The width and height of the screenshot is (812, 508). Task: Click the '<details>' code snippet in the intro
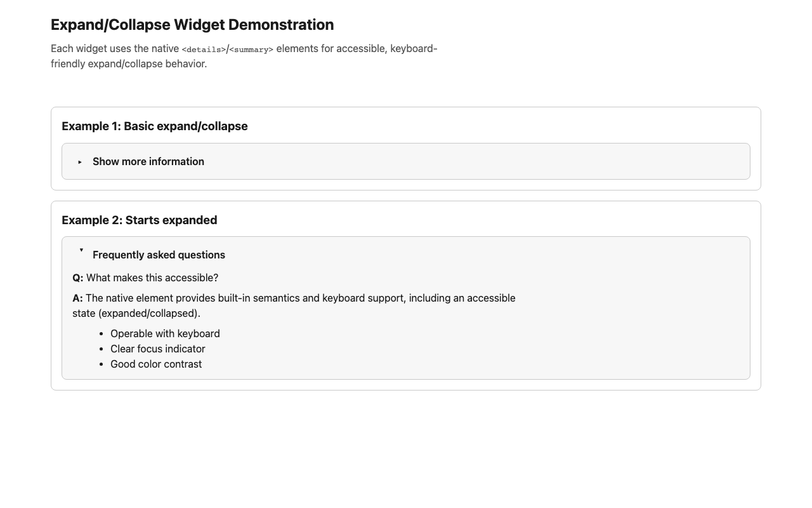[x=203, y=49]
